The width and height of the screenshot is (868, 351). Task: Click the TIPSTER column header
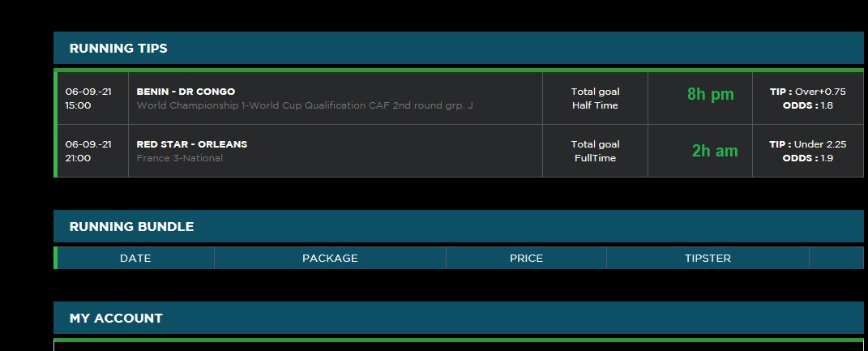tap(708, 259)
